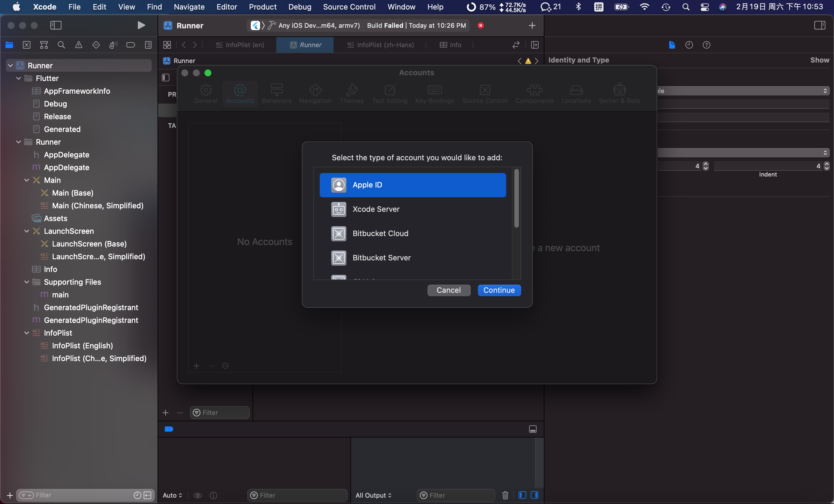Open Control Center in menu bar
Screen dimensions: 834x504
[705, 7]
